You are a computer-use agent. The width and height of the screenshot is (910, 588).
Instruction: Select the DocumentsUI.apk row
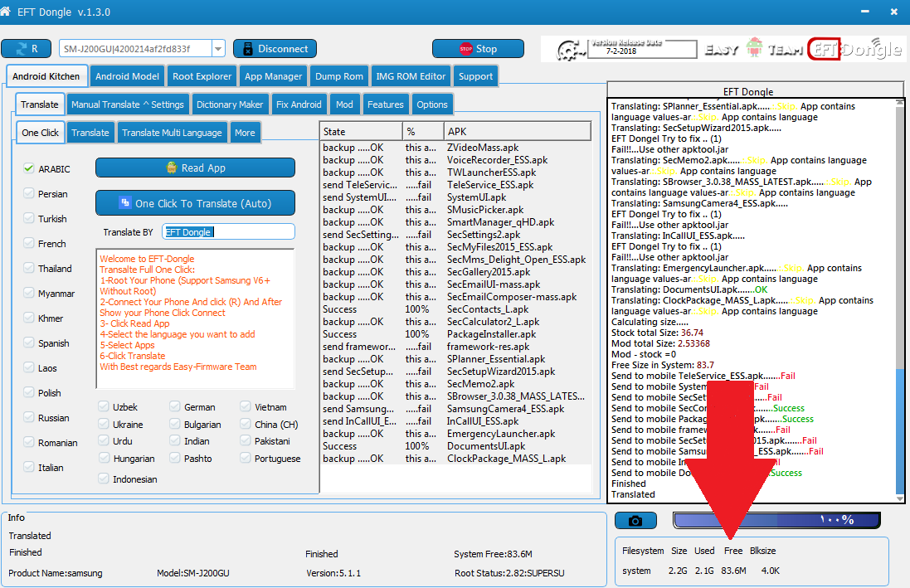pos(455,446)
